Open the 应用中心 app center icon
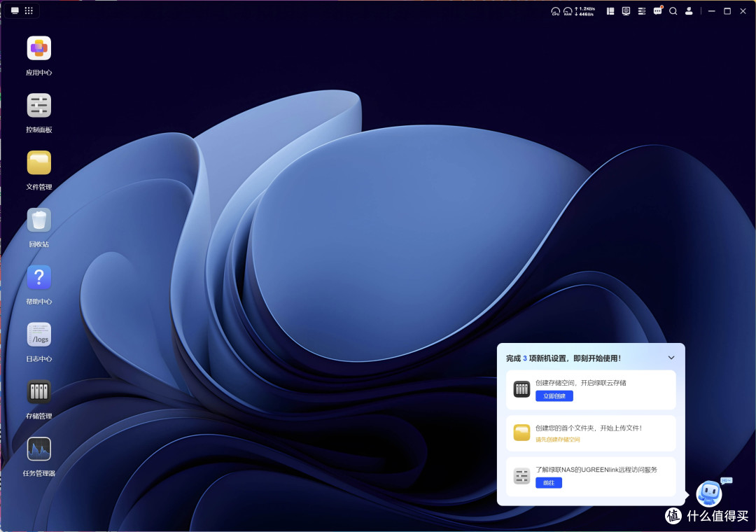 [39, 48]
